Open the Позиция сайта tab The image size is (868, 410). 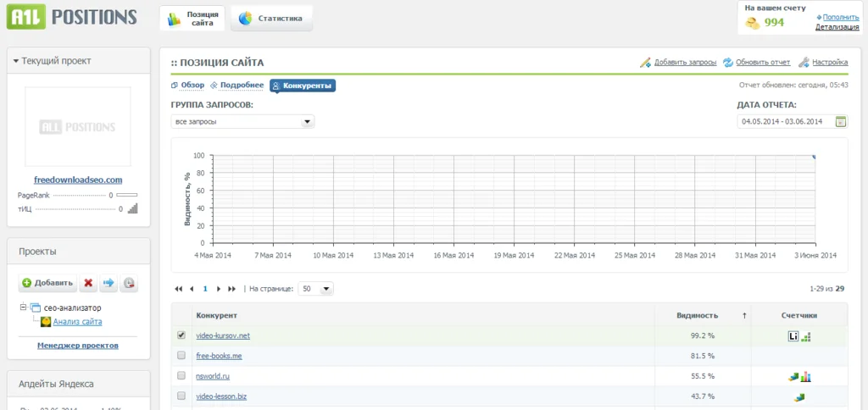192,19
